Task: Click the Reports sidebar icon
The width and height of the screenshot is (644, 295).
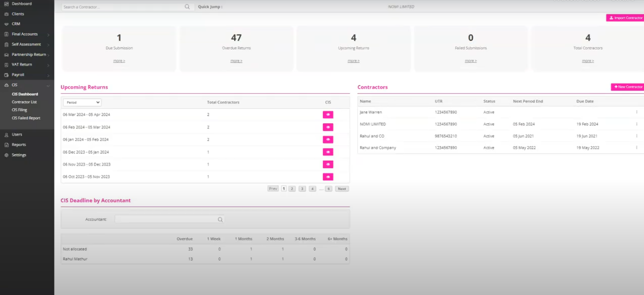Action: coord(7,145)
